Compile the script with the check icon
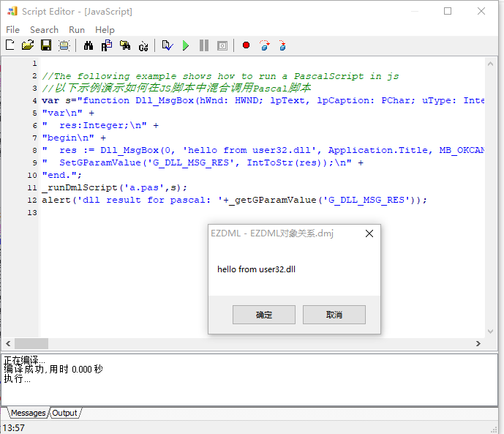Screen dimensions: 504x434 (x=168, y=45)
